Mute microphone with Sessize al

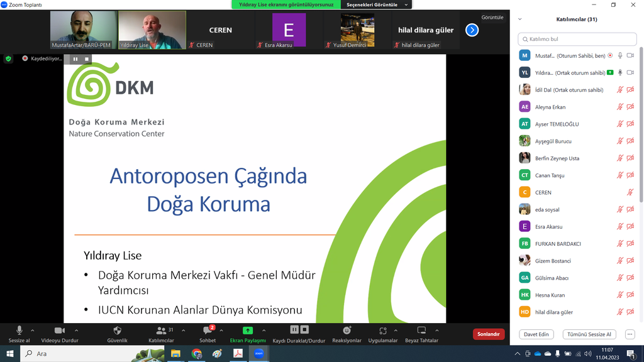[x=19, y=334]
